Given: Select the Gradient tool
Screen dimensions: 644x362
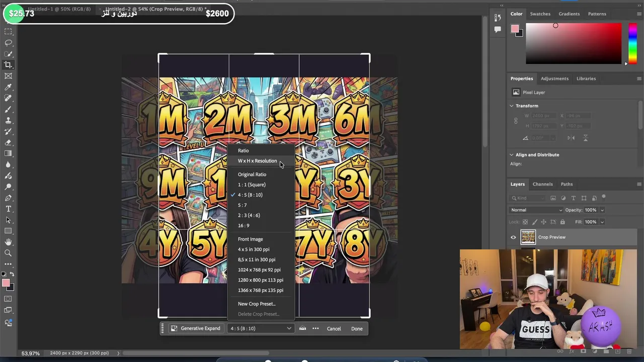Looking at the screenshot, I should 8,153.
